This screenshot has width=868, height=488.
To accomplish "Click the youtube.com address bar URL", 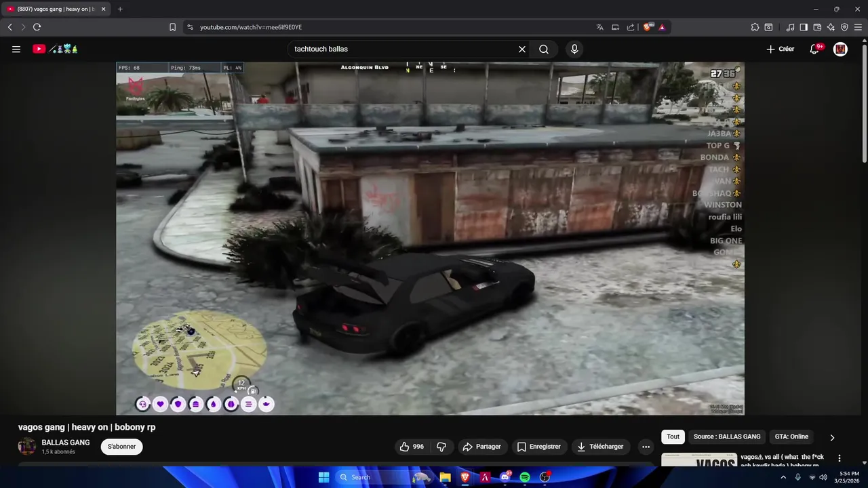I will 251,27.
